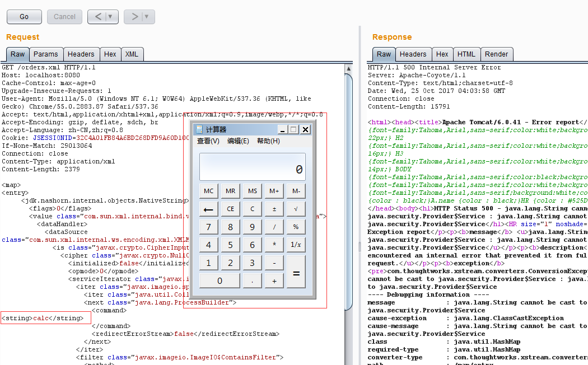This screenshot has height=365, width=588.
Task: Click the M+ memory add key
Action: 274,191
